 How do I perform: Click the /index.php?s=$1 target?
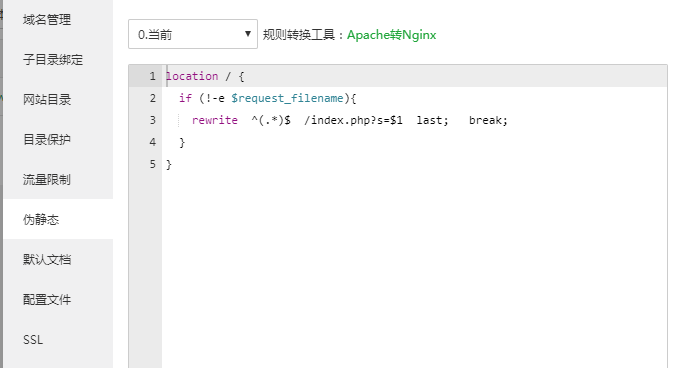[353, 121]
